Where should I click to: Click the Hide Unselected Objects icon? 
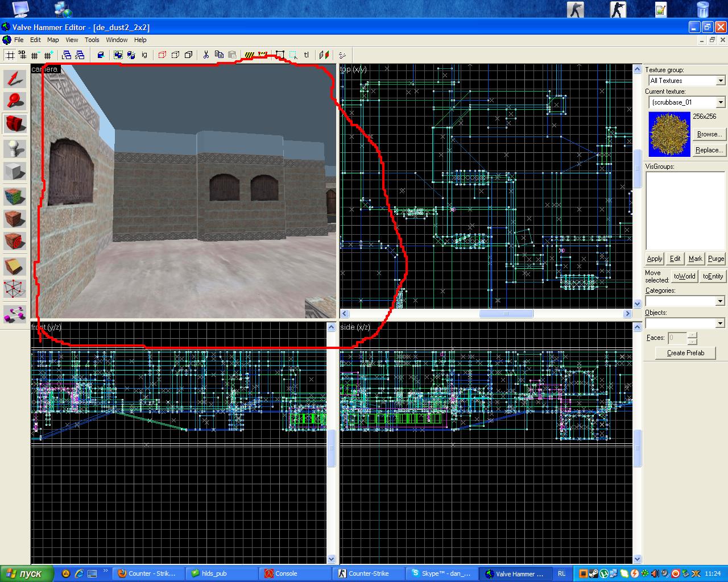[x=175, y=55]
